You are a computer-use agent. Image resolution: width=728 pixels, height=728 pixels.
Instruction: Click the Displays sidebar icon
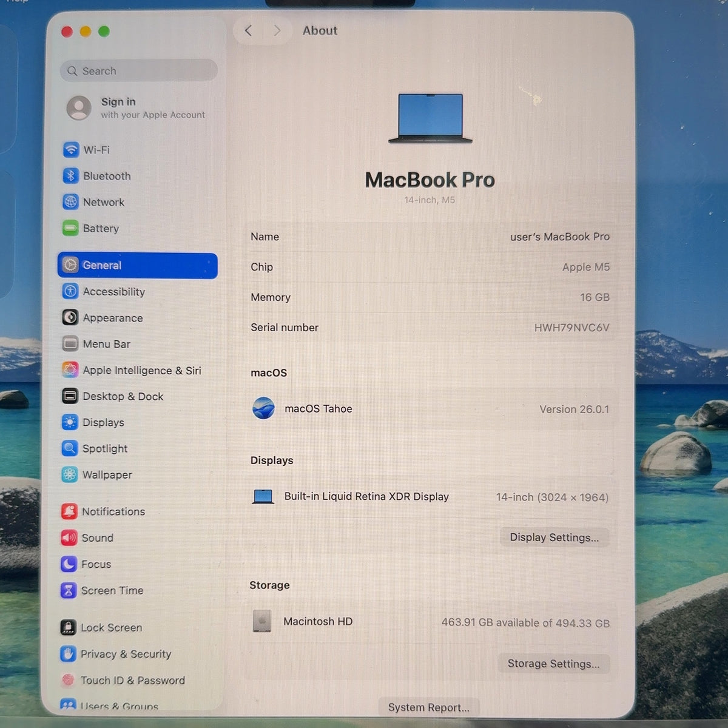70,422
